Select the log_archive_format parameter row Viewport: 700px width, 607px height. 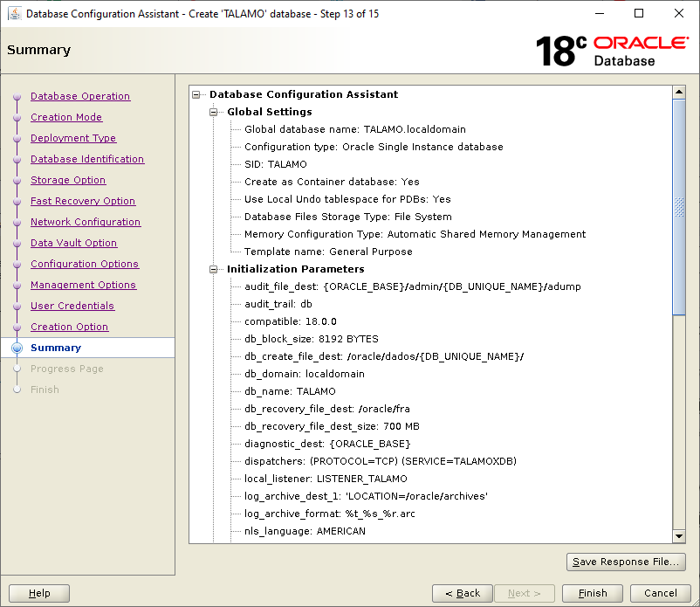(329, 514)
